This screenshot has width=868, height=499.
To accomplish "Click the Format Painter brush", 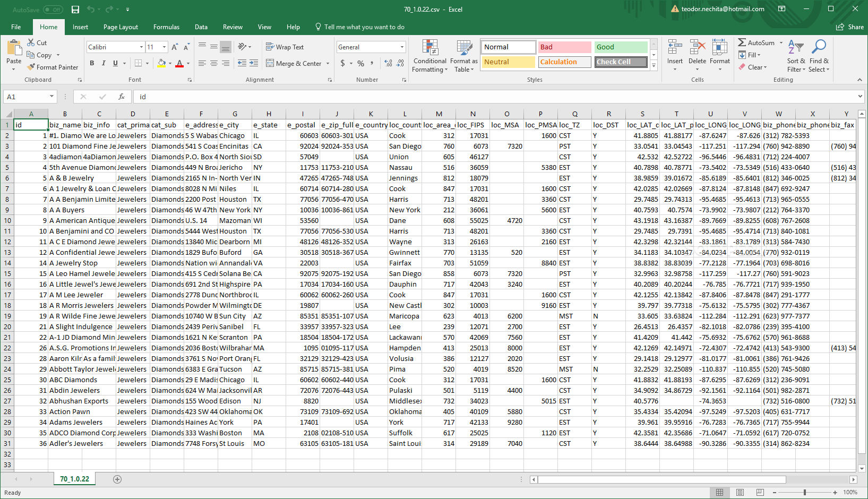I will 53,67.
